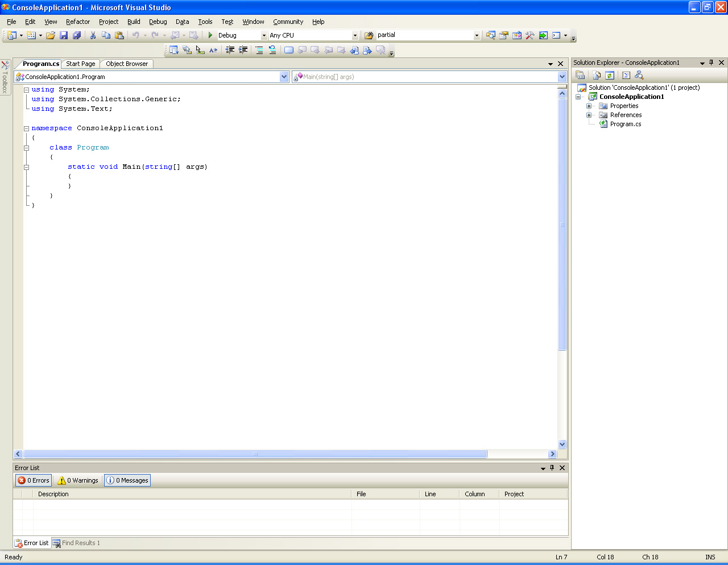Comment out selected lines icon
Image resolution: width=728 pixels, height=565 pixels.
pyautogui.click(x=259, y=50)
